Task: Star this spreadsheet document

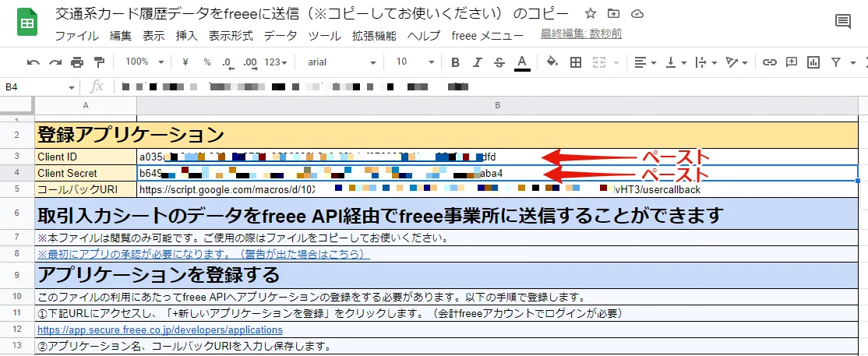Action: point(591,14)
